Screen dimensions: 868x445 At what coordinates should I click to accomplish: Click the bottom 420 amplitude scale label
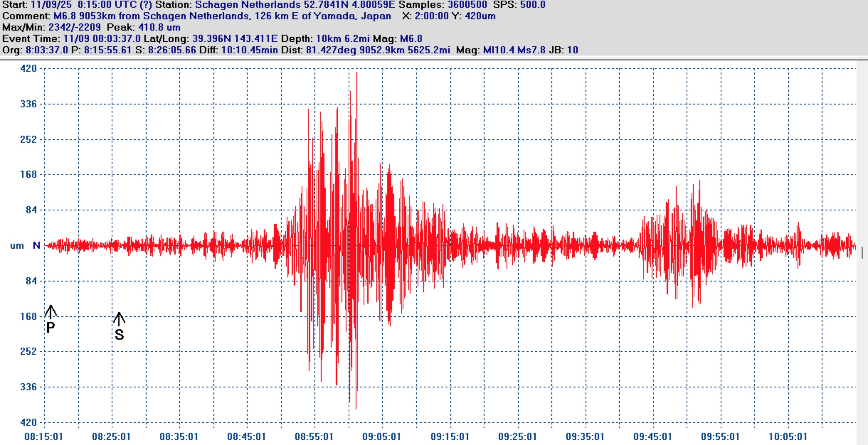click(28, 422)
